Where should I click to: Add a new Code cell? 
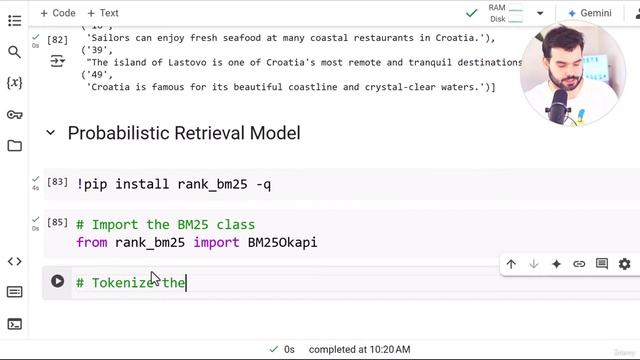pos(58,13)
